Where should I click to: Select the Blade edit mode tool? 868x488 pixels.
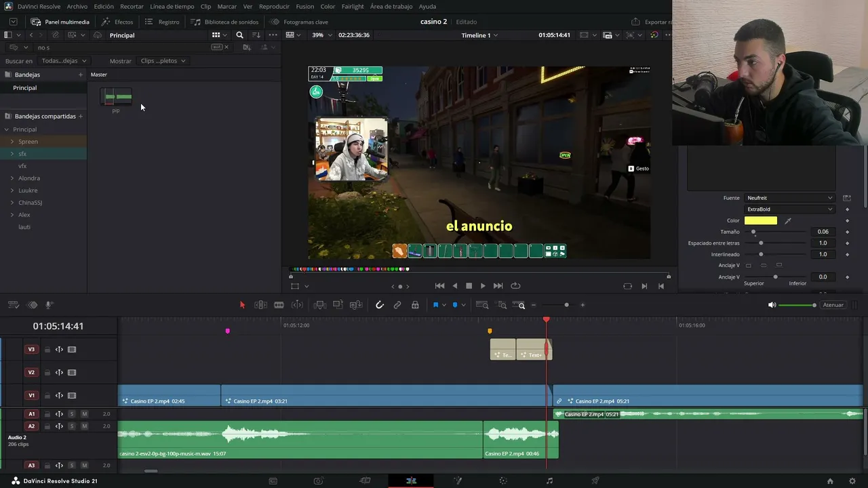[x=279, y=305]
